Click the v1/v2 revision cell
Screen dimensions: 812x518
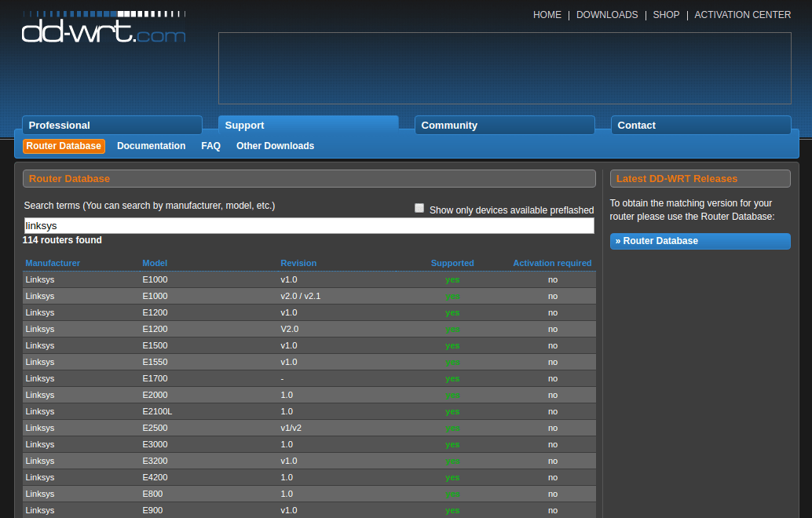tap(291, 429)
